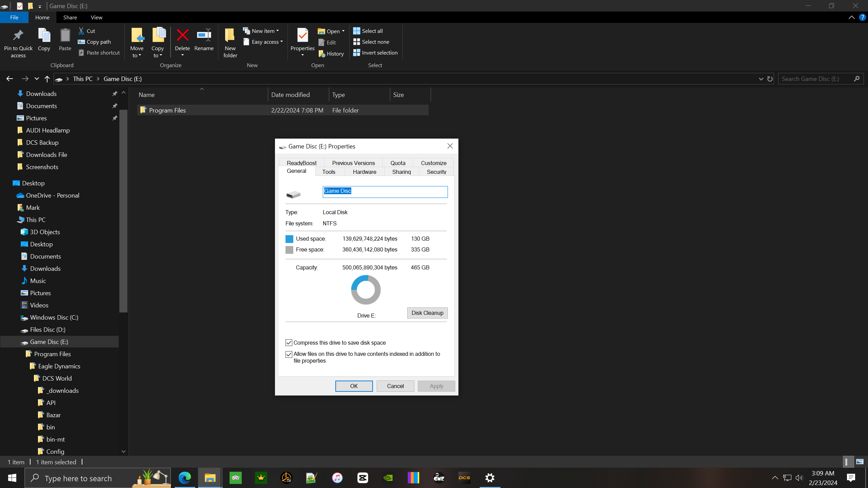
Task: Click OK in Properties dialog
Action: point(354,386)
